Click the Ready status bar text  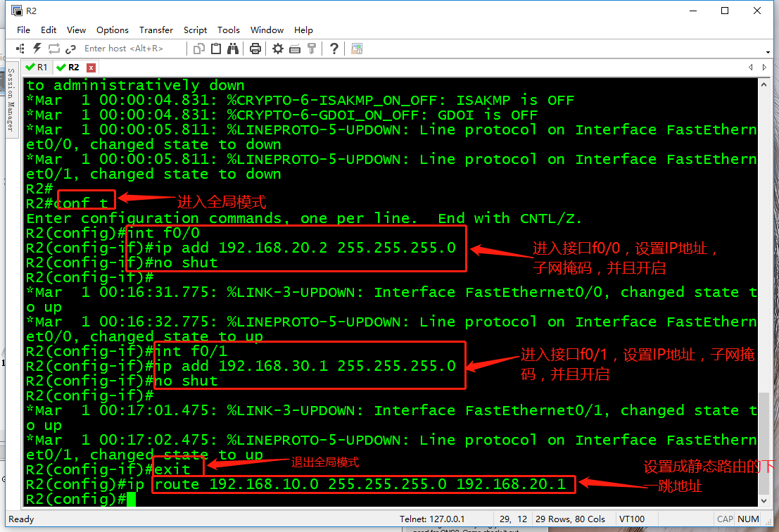pos(21,519)
